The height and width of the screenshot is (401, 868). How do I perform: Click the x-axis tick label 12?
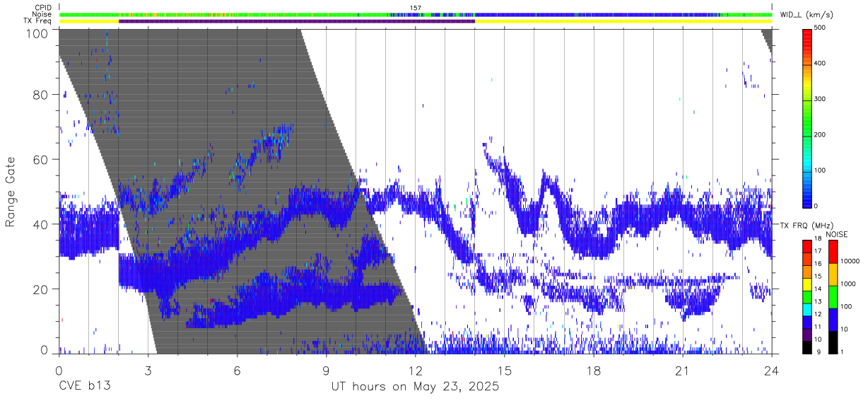tap(416, 370)
